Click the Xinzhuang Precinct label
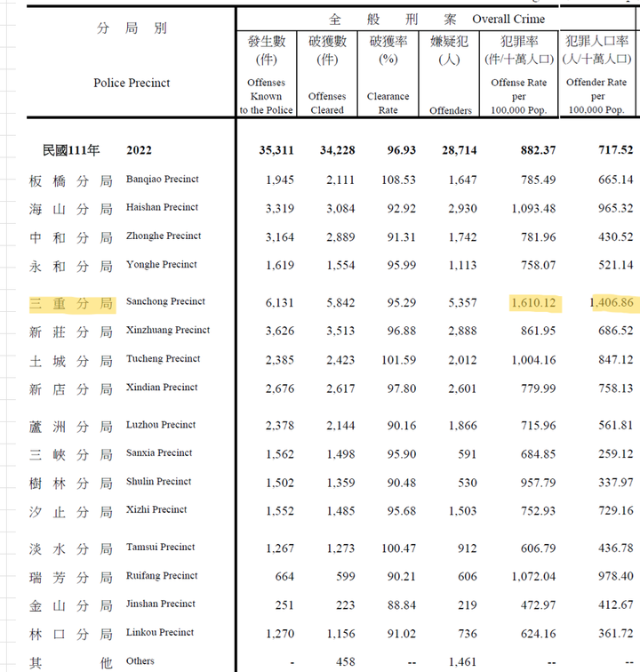 [168, 330]
